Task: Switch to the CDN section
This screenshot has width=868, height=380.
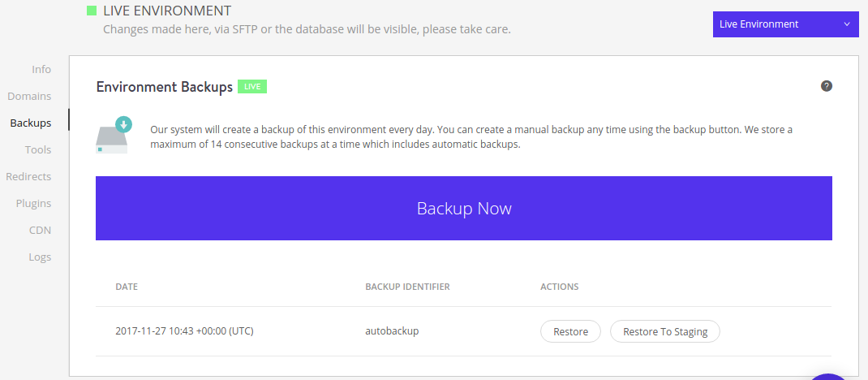Action: (40, 231)
